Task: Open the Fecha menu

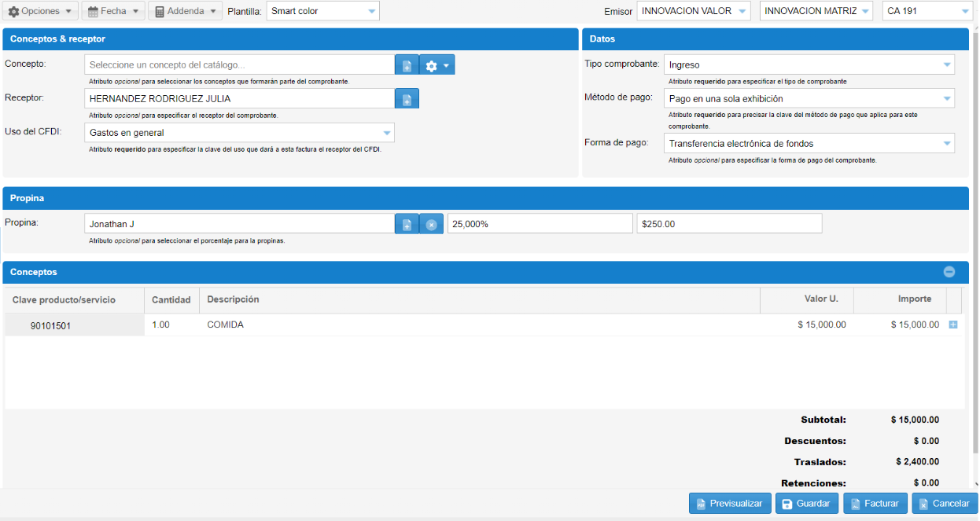Action: coord(113,11)
